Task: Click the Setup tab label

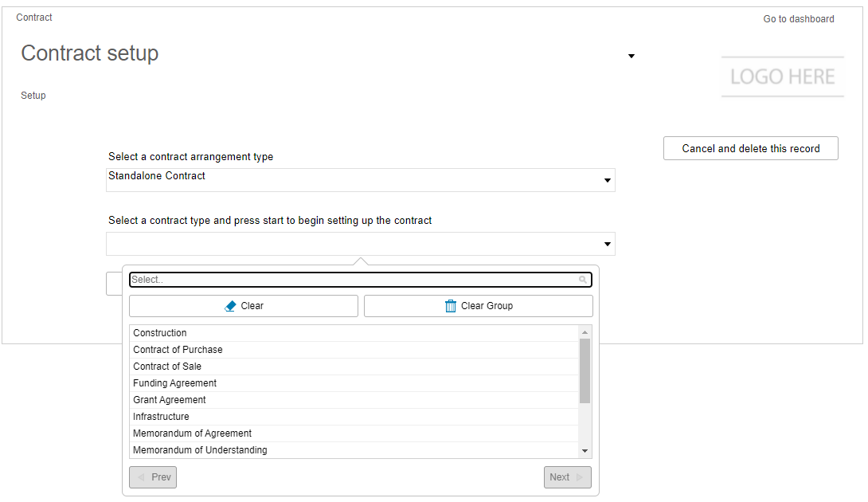Action: coord(33,96)
